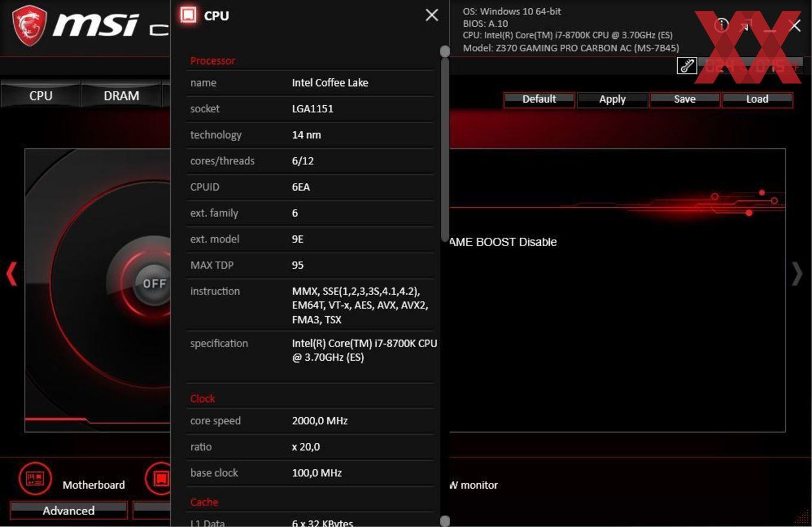Click the "base clock" row label
The height and width of the screenshot is (527, 812).
pos(214,473)
